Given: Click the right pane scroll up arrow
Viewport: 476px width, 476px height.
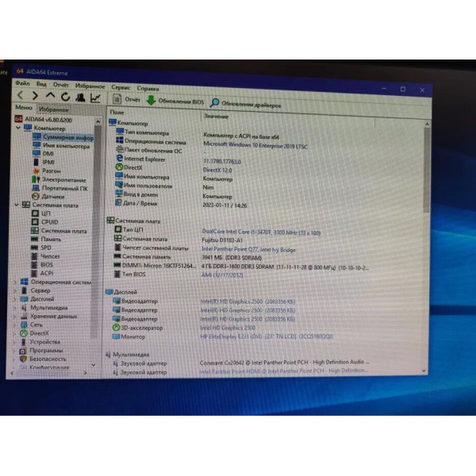Looking at the screenshot, I should pyautogui.click(x=427, y=125).
